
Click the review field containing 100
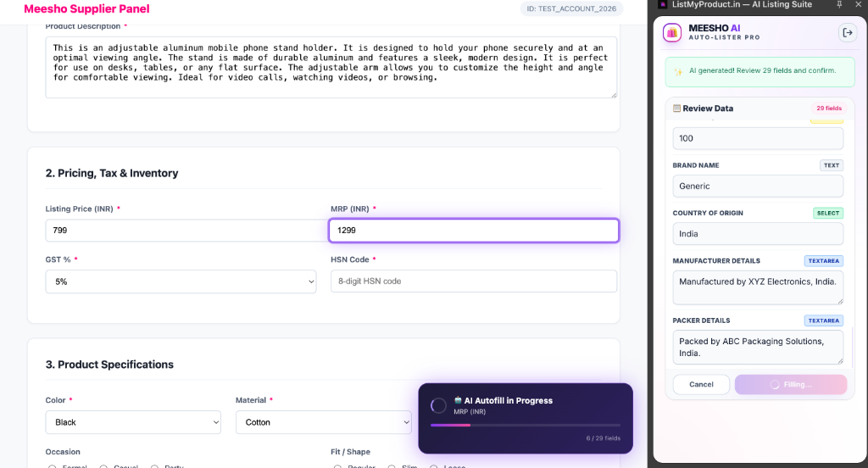tap(758, 138)
